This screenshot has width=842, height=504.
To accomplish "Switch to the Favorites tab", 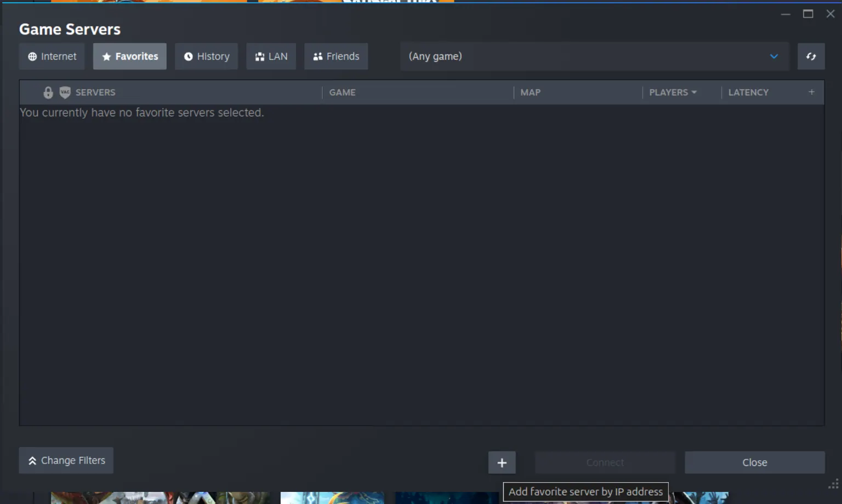I will click(x=130, y=56).
